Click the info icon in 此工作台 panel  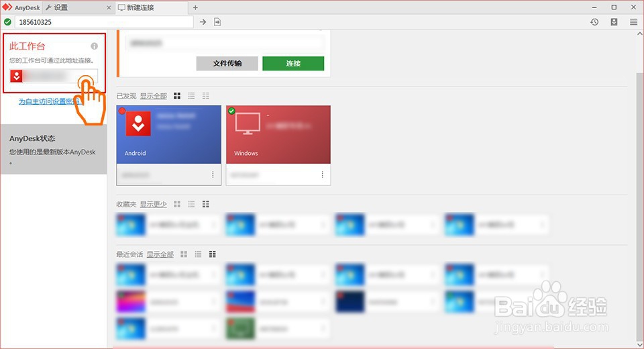[95, 46]
